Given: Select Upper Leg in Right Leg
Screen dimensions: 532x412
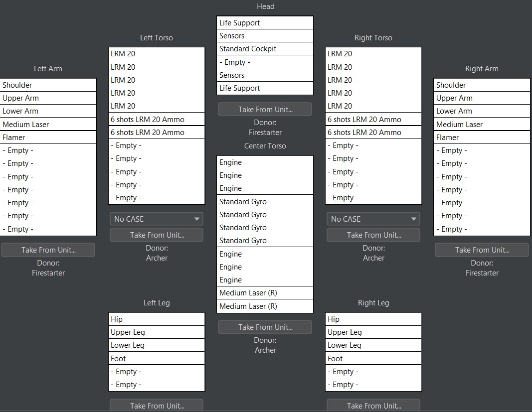Looking at the screenshot, I should coord(373,332).
